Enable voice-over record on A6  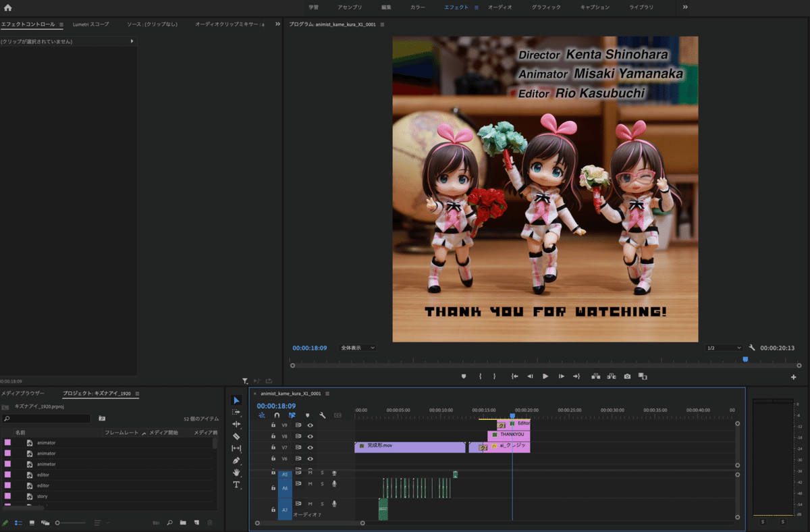[x=334, y=484]
